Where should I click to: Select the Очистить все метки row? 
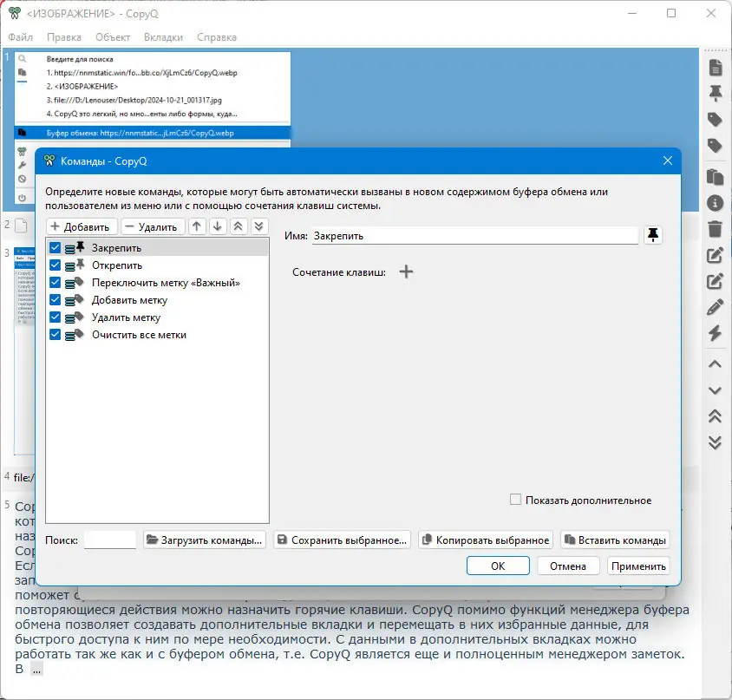click(x=157, y=334)
